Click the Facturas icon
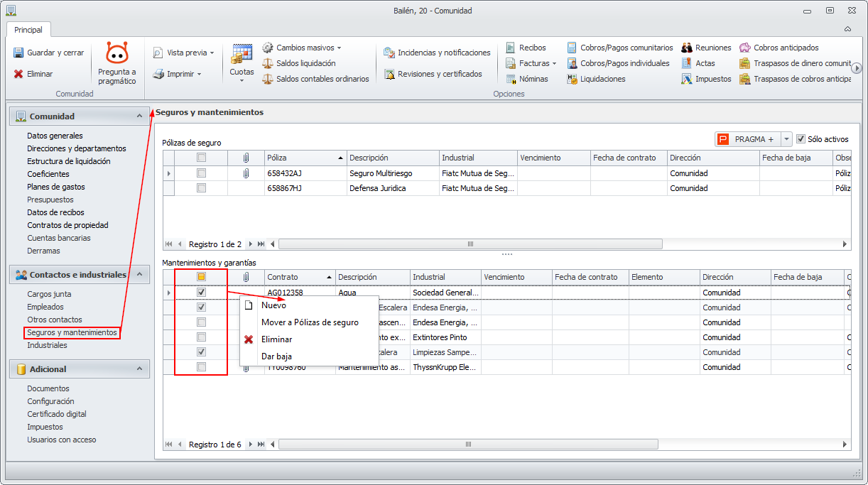The image size is (868, 485). 511,63
